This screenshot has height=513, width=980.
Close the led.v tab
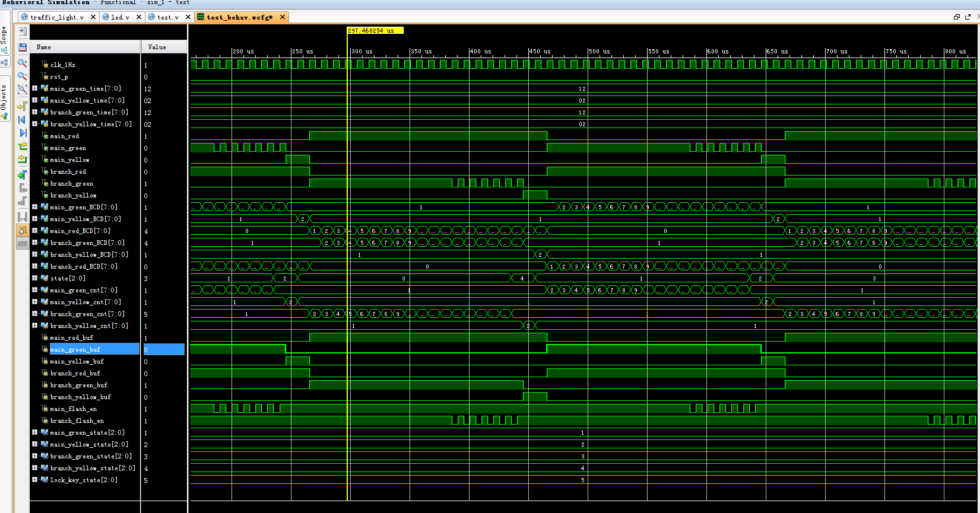pos(139,17)
